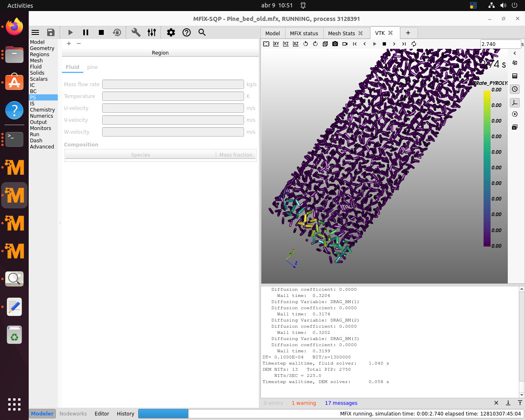
Task: Pause the running simulation
Action: (86, 32)
